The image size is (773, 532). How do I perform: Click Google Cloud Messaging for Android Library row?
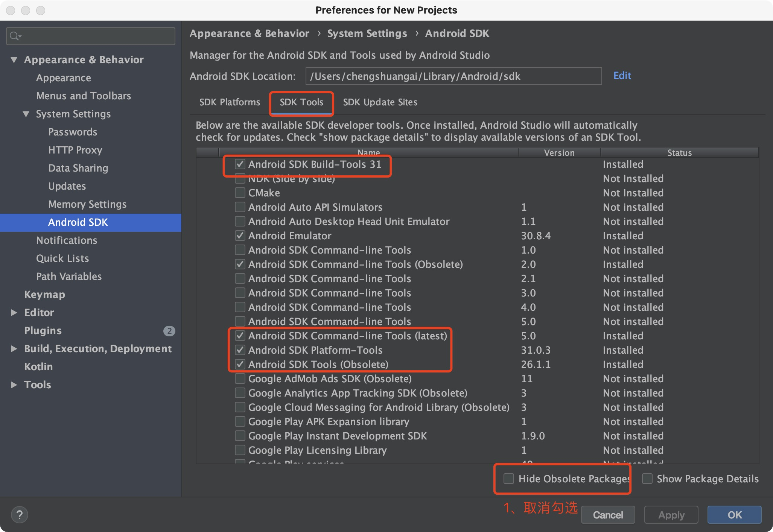pos(477,407)
